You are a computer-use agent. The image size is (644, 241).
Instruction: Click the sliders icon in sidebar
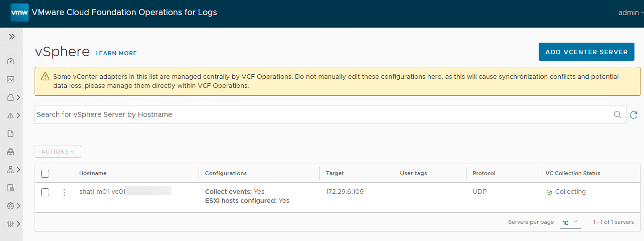tap(11, 224)
